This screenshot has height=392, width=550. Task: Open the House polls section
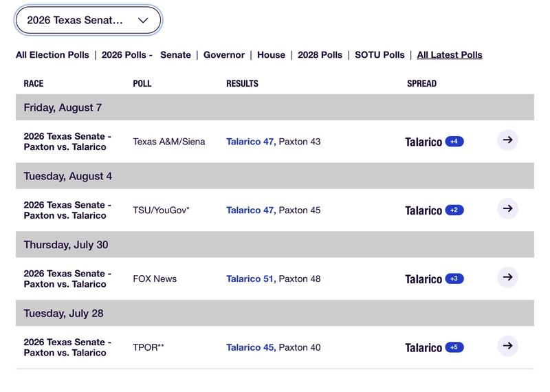click(271, 55)
